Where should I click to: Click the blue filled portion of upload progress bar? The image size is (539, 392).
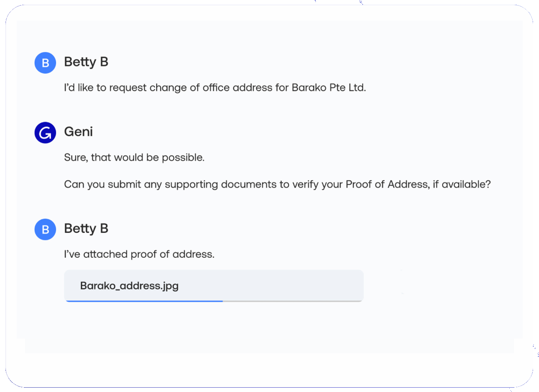click(144, 301)
